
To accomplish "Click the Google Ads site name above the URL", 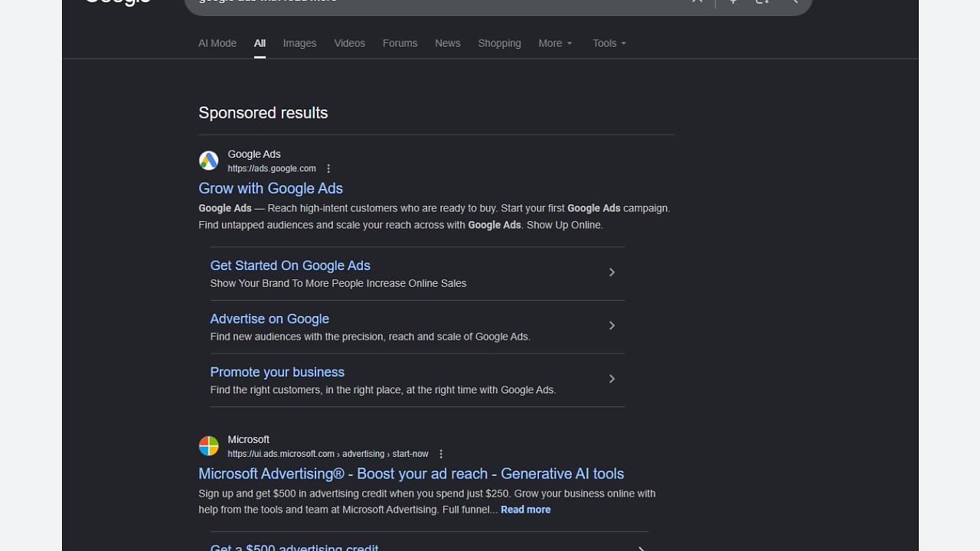I will coord(254,155).
